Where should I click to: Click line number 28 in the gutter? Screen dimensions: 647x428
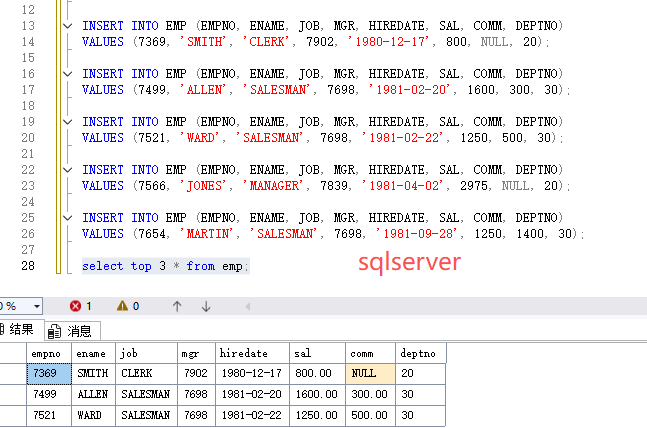click(x=28, y=266)
